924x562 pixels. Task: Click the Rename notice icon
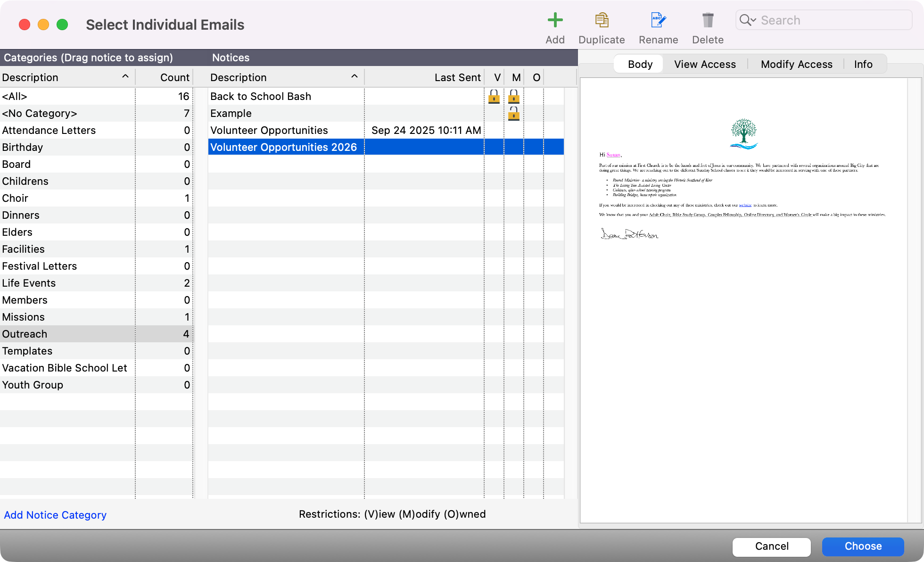point(658,20)
